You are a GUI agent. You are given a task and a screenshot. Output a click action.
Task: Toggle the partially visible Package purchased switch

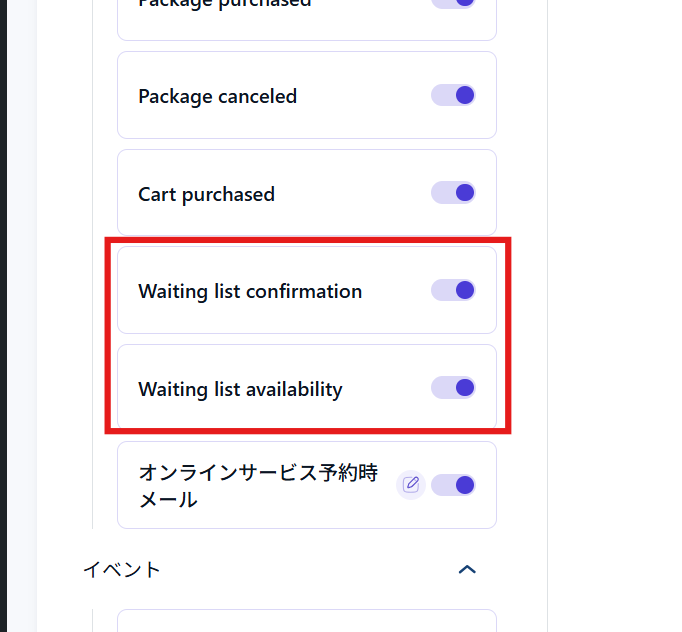[453, 3]
